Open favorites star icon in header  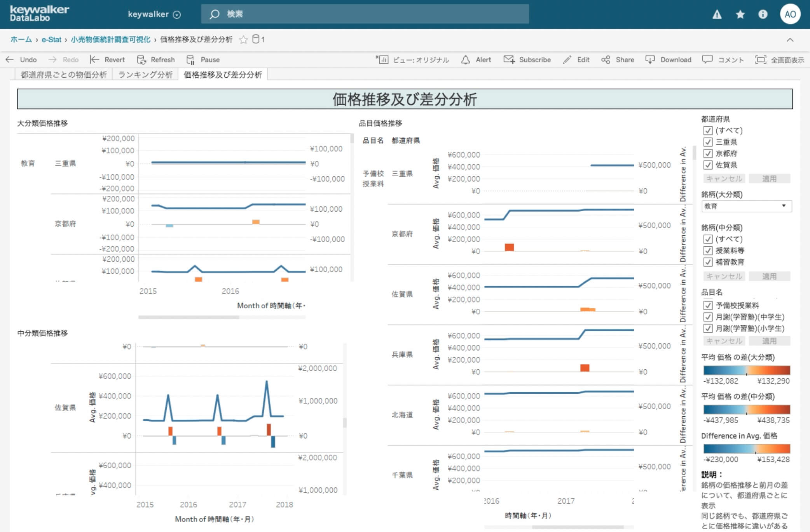740,14
